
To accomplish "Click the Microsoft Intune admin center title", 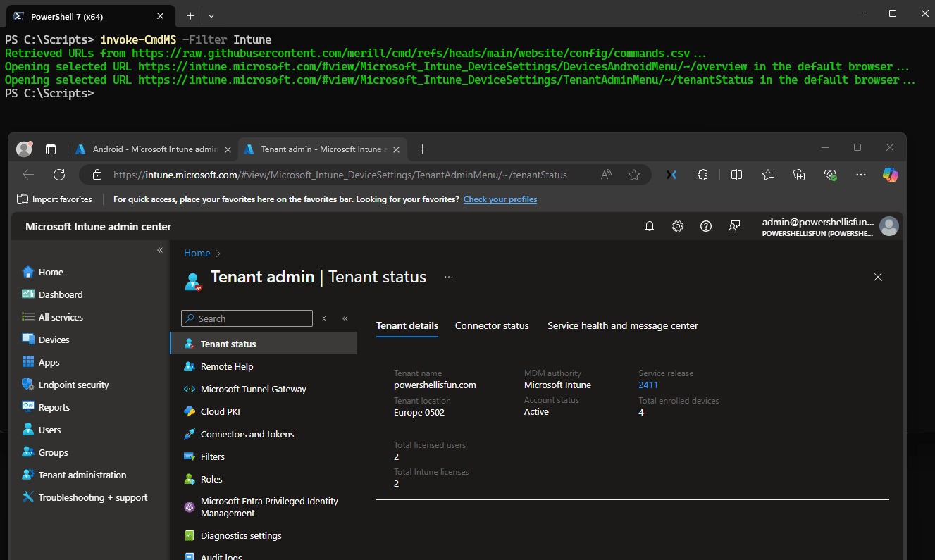I will click(x=98, y=226).
